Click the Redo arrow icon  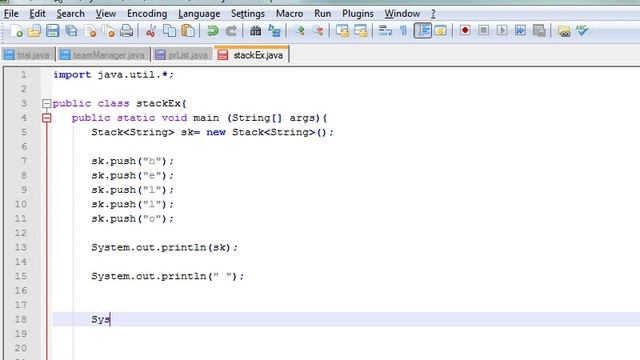[x=231, y=31]
